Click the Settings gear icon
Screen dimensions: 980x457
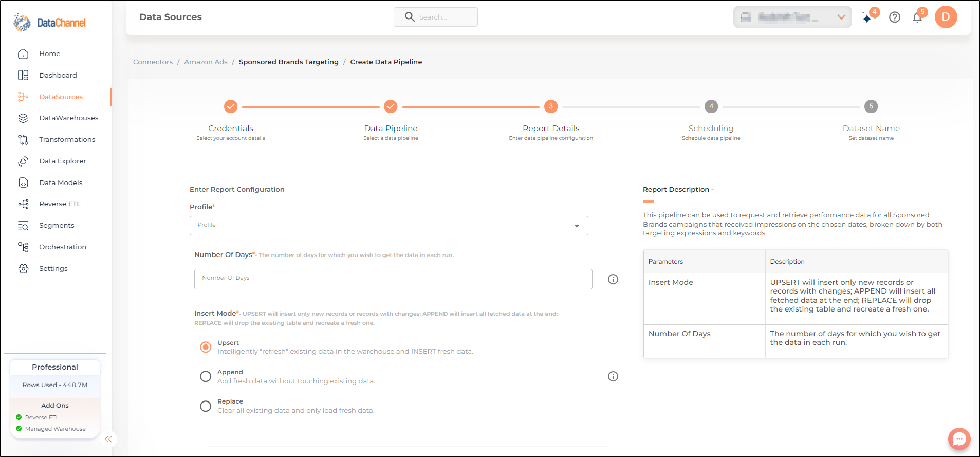click(x=23, y=269)
